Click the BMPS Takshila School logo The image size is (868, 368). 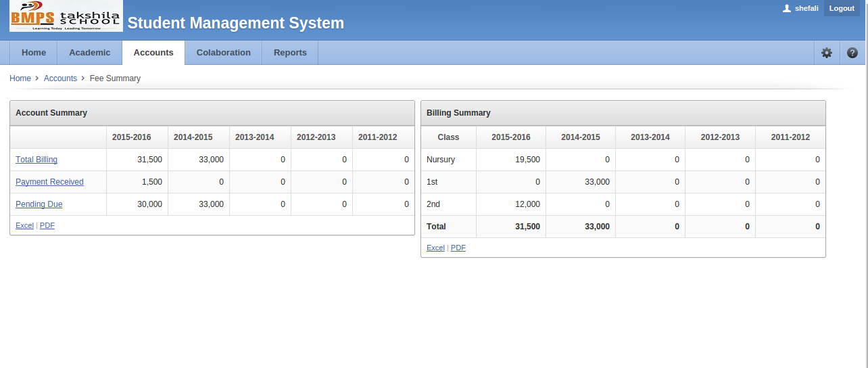coord(66,17)
